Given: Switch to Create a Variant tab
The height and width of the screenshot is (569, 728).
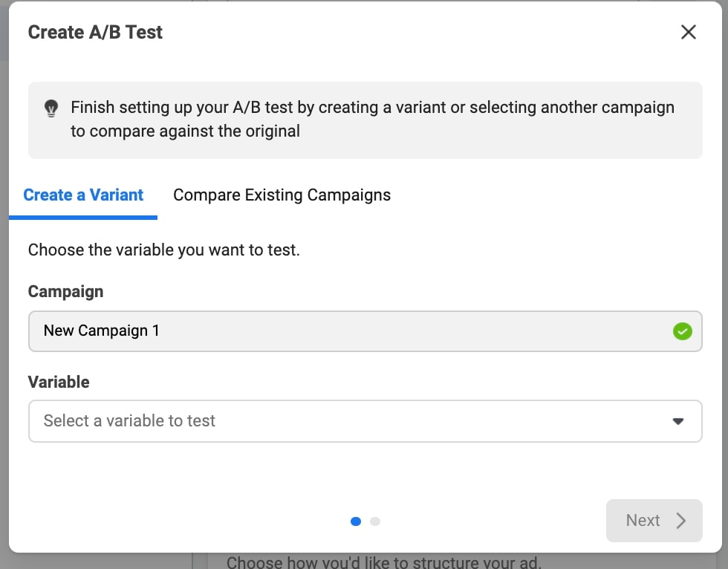Looking at the screenshot, I should coord(83,195).
